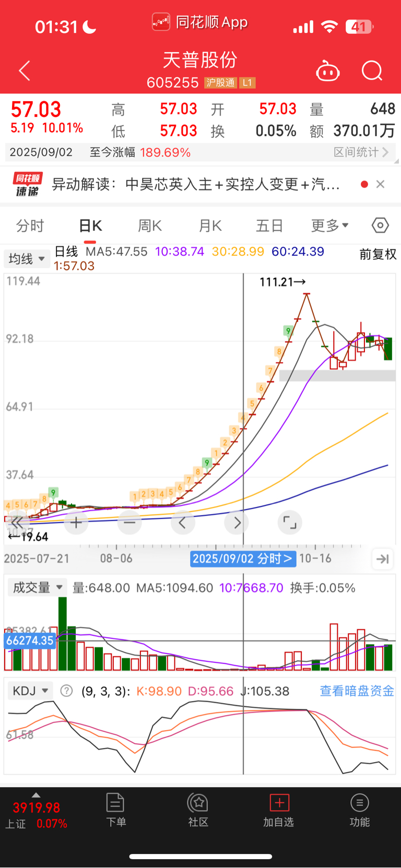The width and height of the screenshot is (401, 868).
Task: Jump to latest date arrow icon
Action: pyautogui.click(x=383, y=559)
